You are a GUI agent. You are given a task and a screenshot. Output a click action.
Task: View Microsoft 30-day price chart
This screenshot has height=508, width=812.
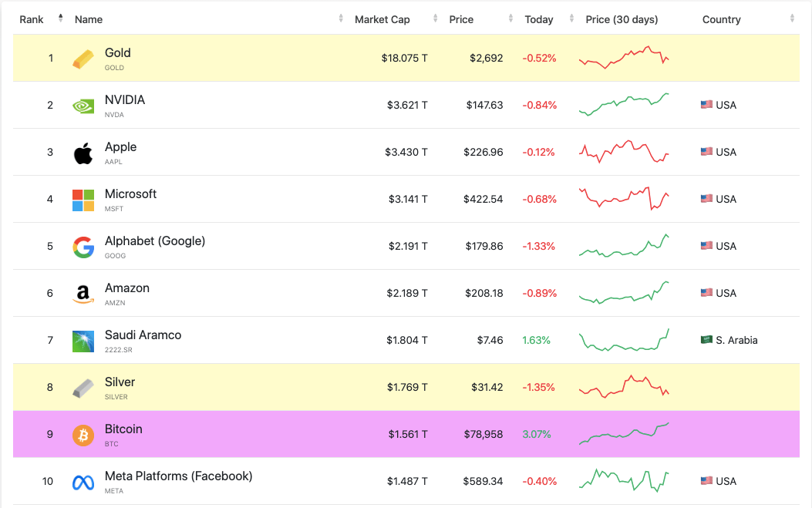624,198
